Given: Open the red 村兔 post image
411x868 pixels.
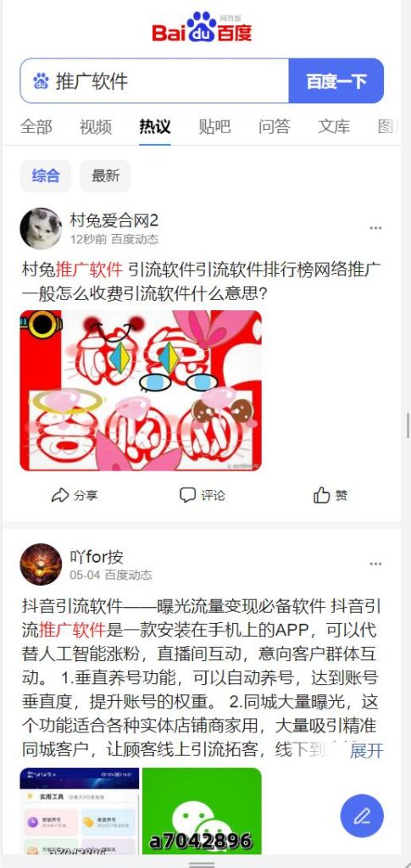Looking at the screenshot, I should tap(141, 390).
